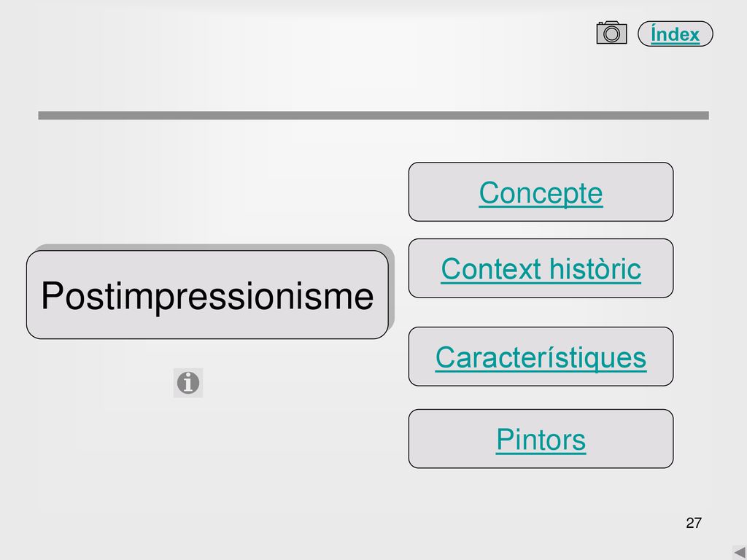Click the Característiques rounded box

[541, 357]
